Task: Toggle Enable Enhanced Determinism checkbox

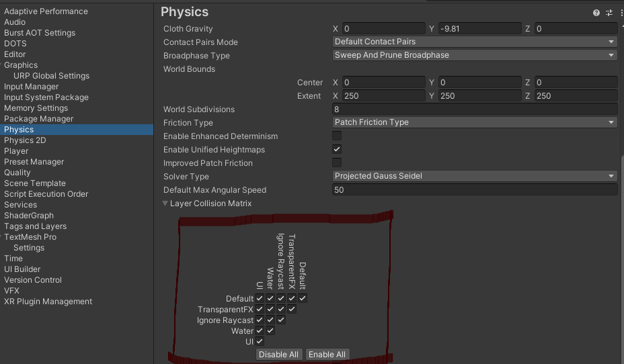Action: (x=337, y=136)
